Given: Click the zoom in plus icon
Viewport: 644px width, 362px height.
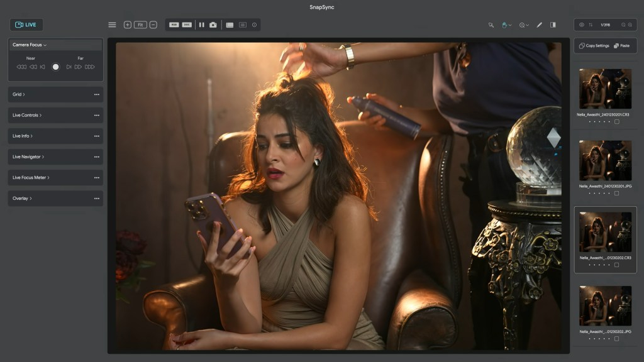Looking at the screenshot, I should (x=128, y=25).
